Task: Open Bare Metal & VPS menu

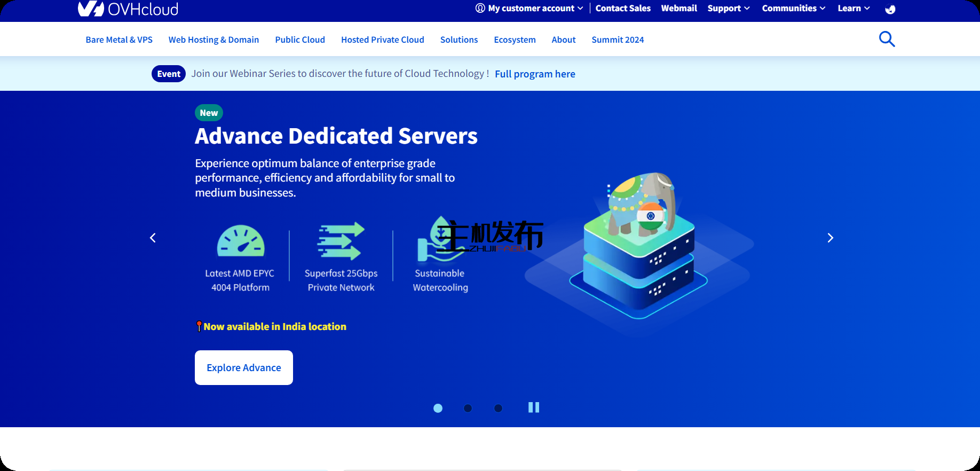Action: coord(119,40)
